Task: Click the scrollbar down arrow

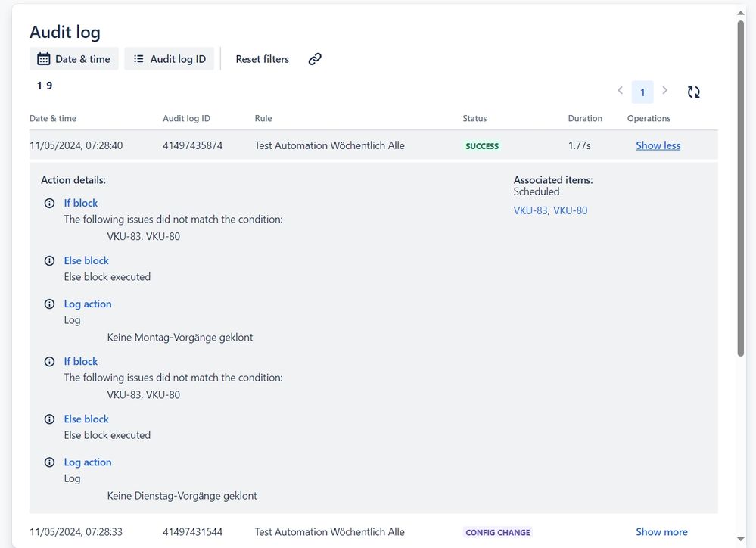Action: point(741,539)
